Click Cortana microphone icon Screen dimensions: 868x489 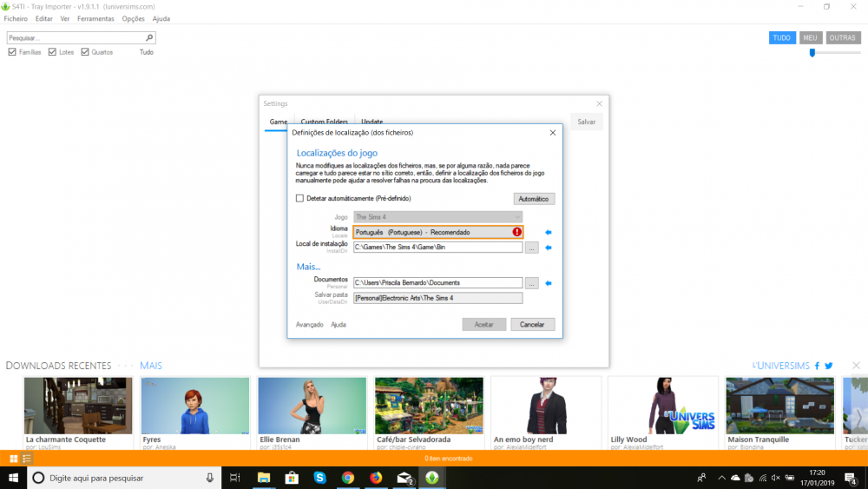click(210, 478)
